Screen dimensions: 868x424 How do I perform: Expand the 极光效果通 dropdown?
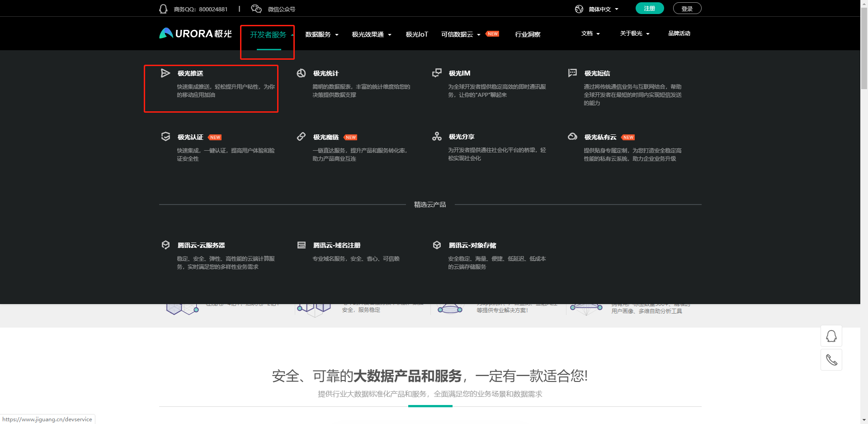372,34
